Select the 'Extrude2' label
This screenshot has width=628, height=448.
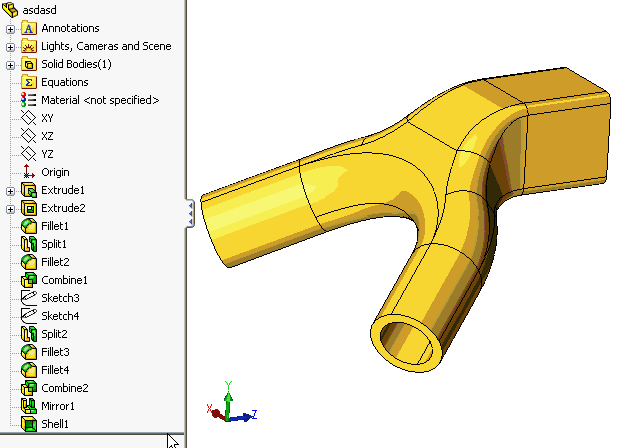pyautogui.click(x=63, y=208)
